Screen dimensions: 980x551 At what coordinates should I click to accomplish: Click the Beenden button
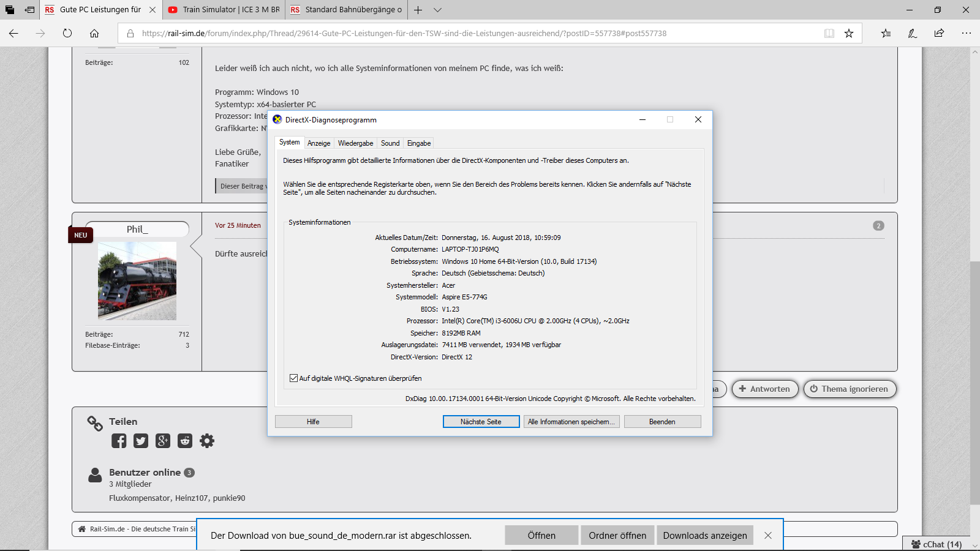(662, 422)
